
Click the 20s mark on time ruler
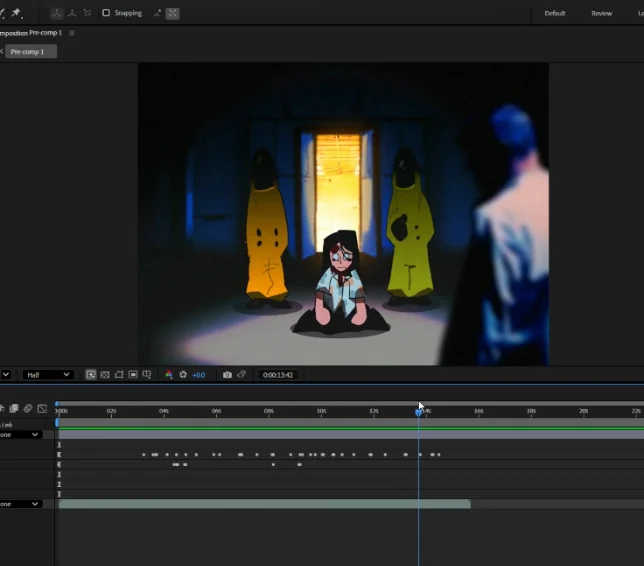pyautogui.click(x=584, y=411)
